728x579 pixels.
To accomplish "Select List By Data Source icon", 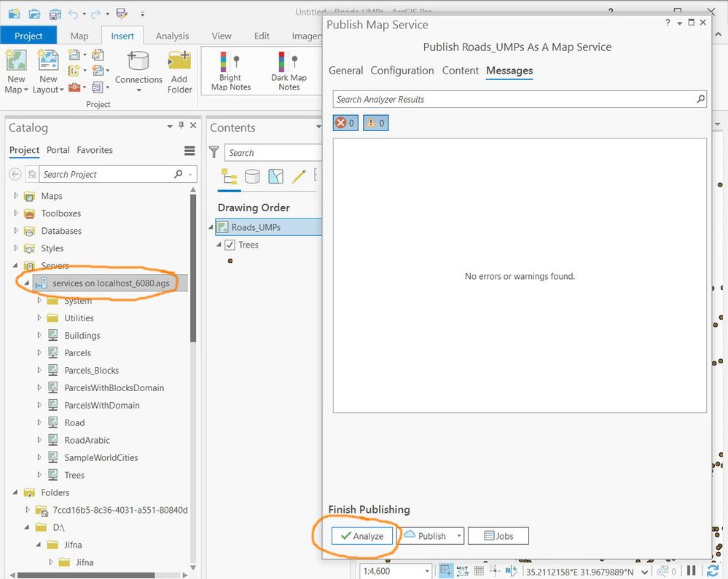I will 252,176.
